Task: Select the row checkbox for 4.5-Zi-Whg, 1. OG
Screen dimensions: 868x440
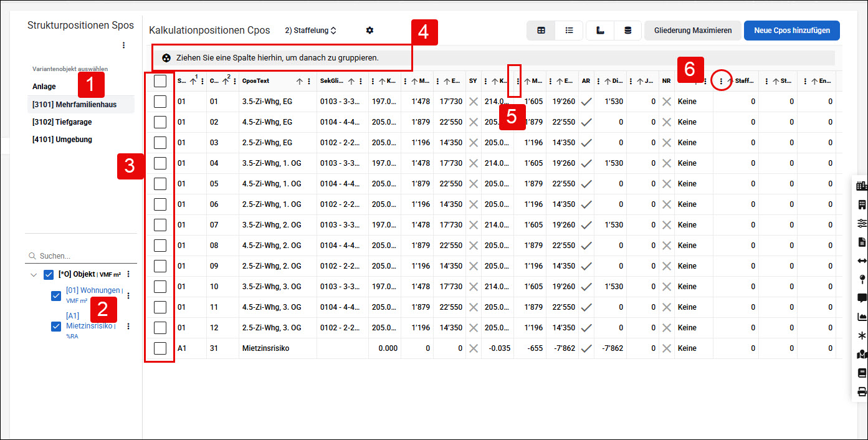Action: (x=160, y=184)
